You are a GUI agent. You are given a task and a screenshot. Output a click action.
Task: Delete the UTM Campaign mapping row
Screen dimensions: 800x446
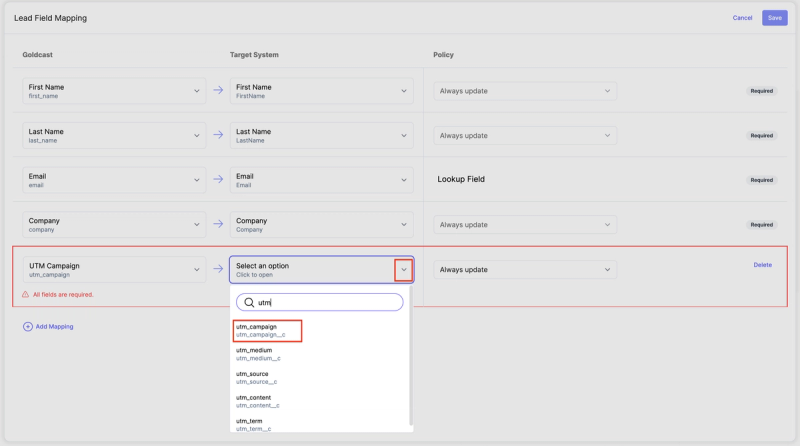pos(762,265)
